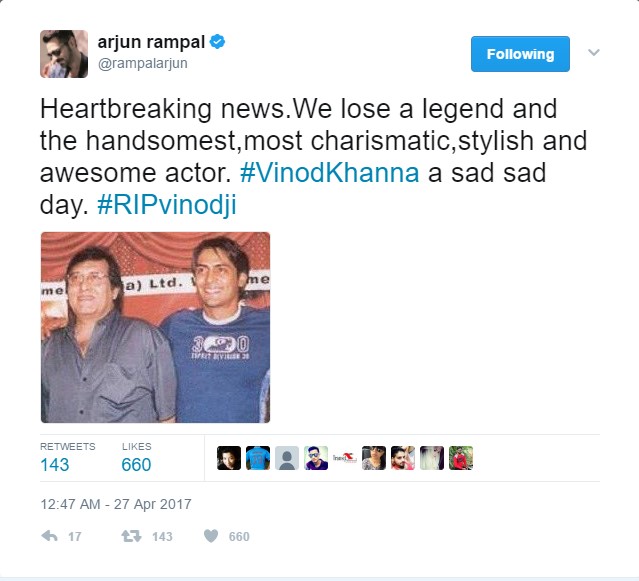This screenshot has width=639, height=581.
Task: Retweet using the retweet arrows icon
Action: (x=131, y=536)
